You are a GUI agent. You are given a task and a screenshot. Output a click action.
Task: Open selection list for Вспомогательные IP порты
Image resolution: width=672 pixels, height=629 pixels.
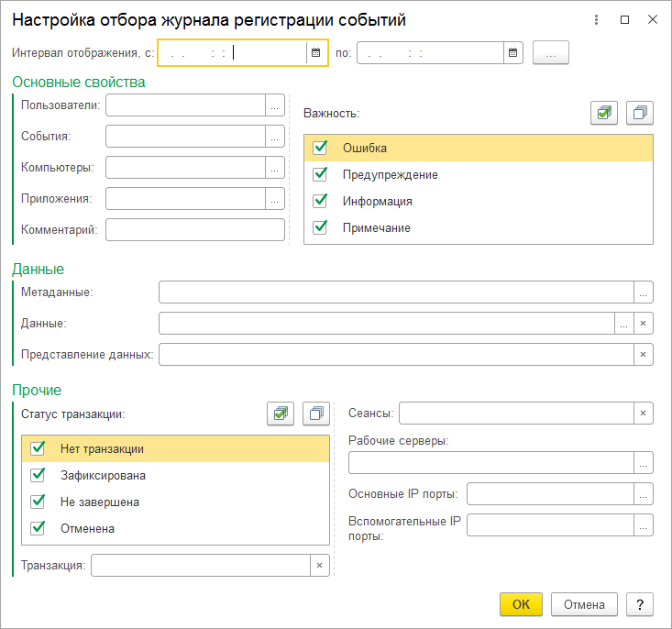pos(643,525)
